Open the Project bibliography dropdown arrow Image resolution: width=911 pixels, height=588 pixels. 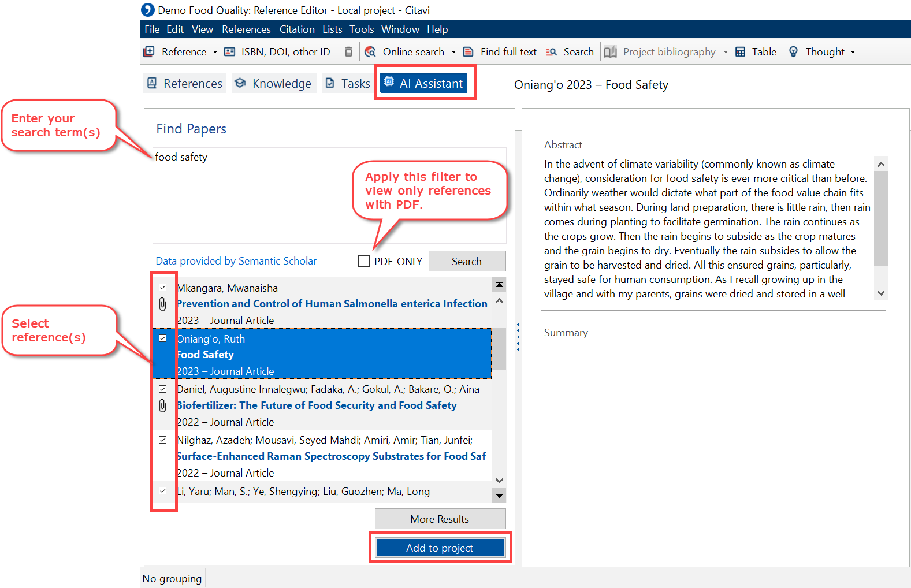point(726,52)
